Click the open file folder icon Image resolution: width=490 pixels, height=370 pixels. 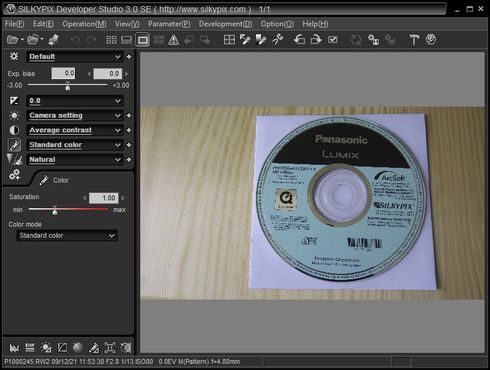click(13, 40)
